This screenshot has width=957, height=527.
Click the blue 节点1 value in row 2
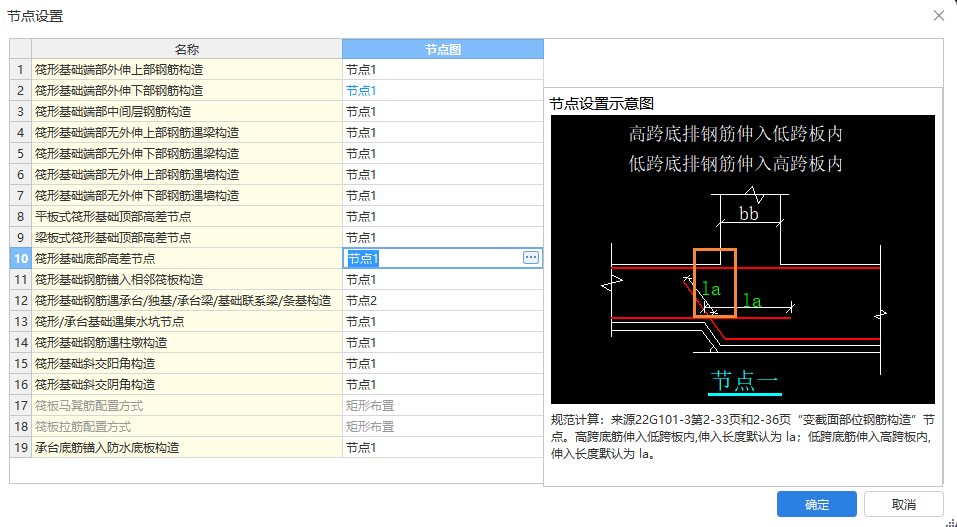(x=361, y=90)
